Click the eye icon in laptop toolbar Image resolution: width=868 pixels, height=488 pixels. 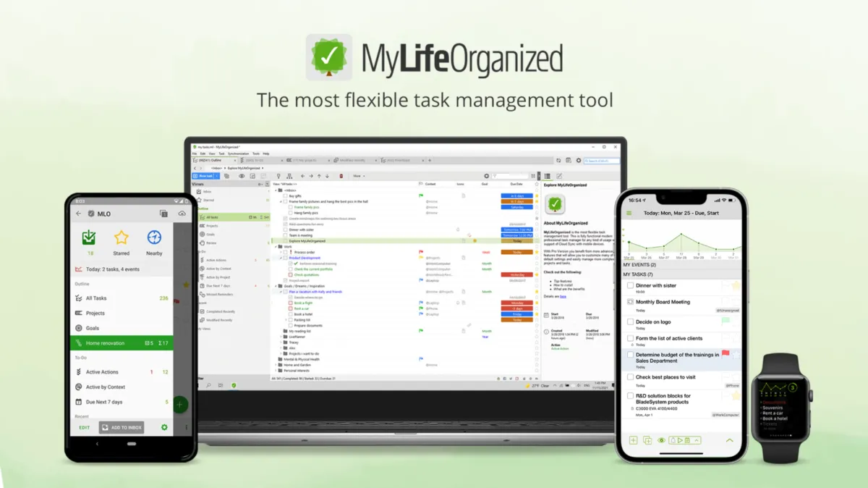[242, 176]
